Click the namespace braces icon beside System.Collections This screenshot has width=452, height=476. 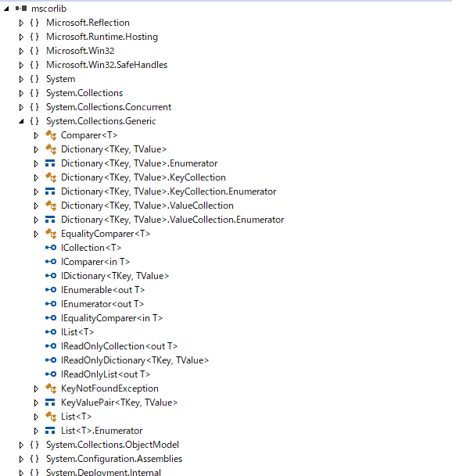(34, 93)
